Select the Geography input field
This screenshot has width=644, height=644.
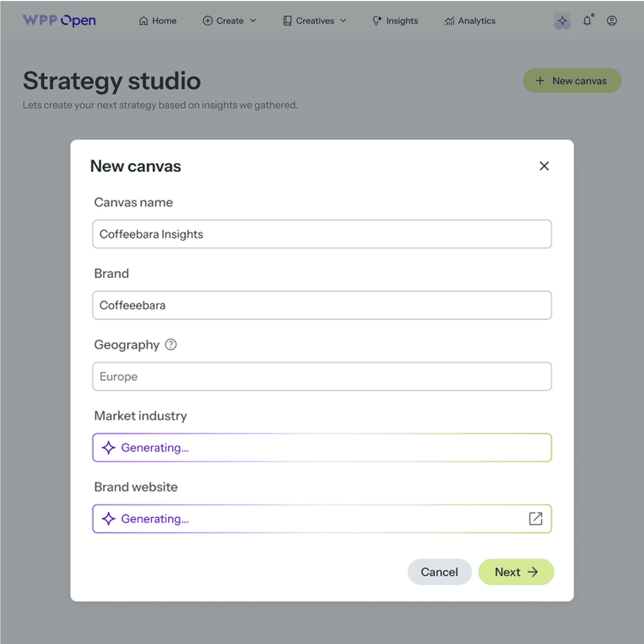point(322,377)
